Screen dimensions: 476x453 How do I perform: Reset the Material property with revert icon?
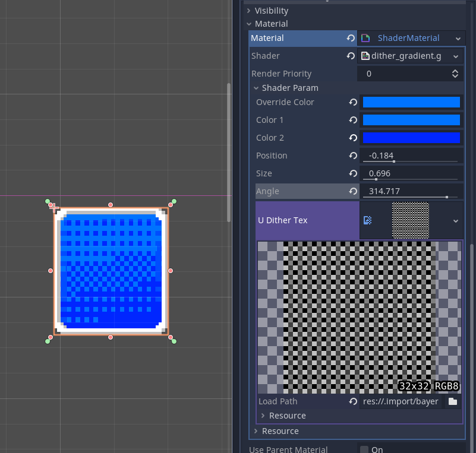(351, 38)
